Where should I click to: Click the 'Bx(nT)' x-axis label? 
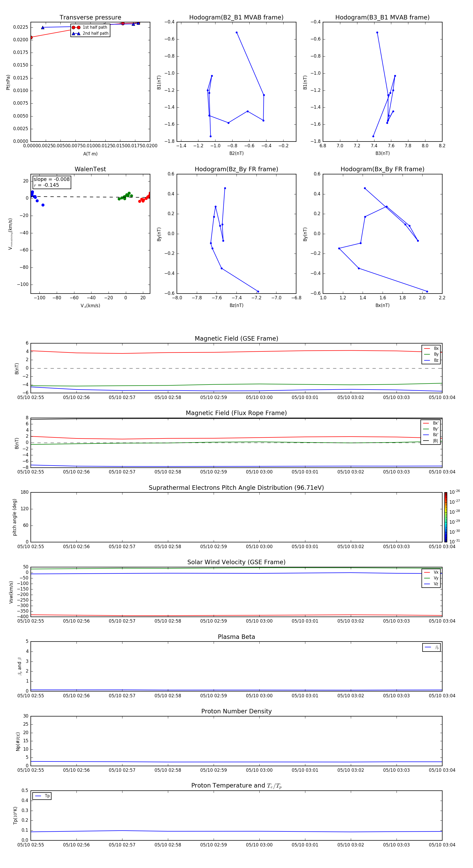[x=382, y=305]
